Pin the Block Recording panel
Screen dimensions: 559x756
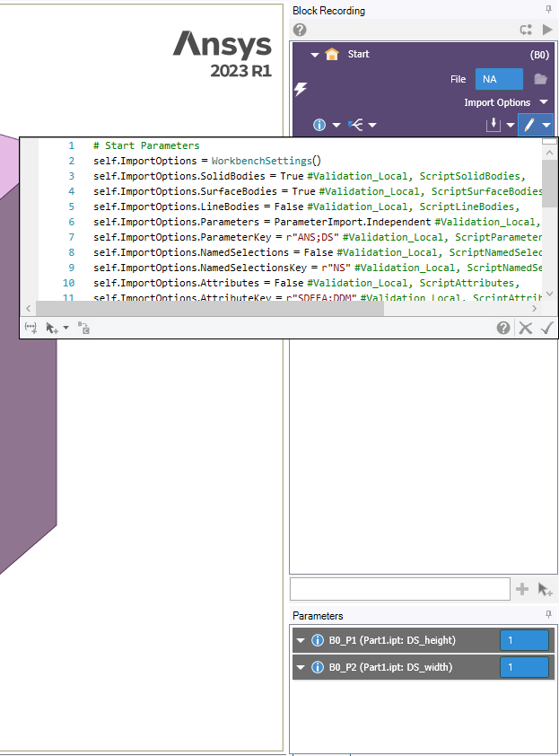[548, 9]
